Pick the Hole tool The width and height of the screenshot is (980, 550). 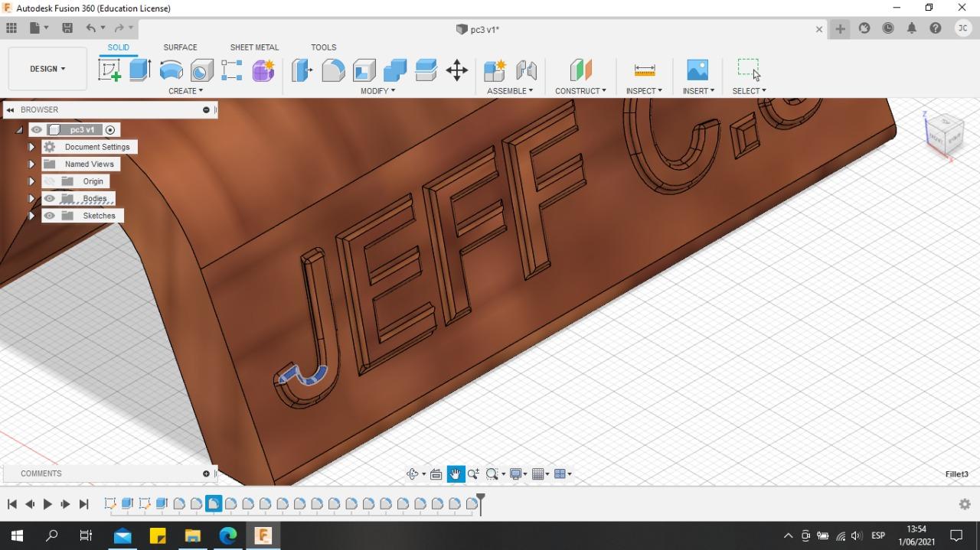click(202, 70)
